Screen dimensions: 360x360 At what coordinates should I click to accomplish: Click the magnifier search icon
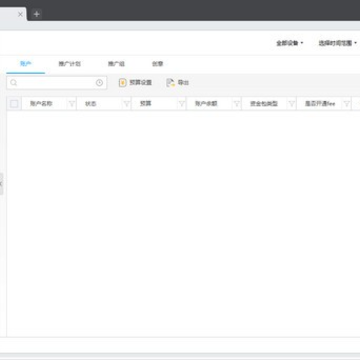(x=13, y=83)
